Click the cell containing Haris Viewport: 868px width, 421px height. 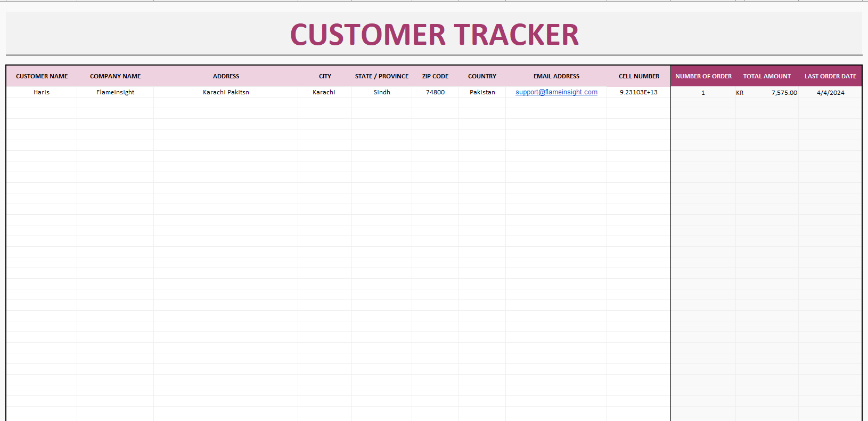42,92
